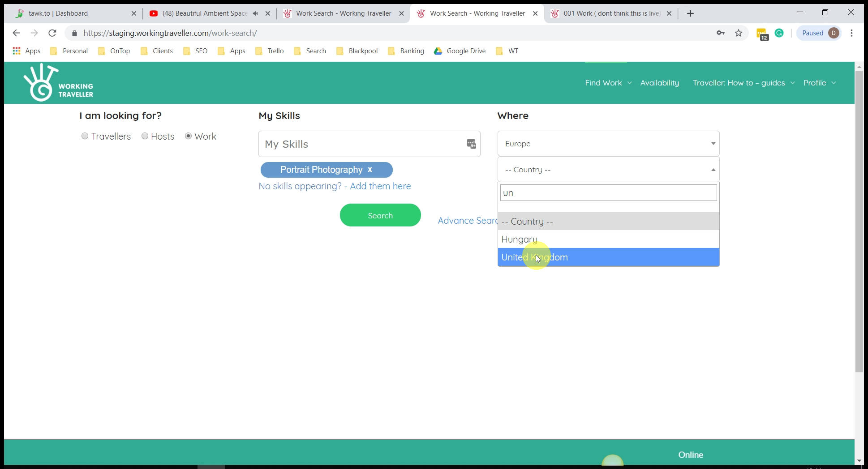Open the Chrome three-dot menu
Screen dimensions: 868x469
851,33
